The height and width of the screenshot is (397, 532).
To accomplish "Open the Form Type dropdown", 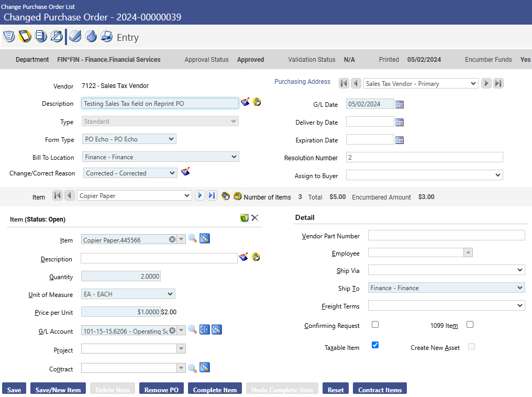I will point(129,139).
